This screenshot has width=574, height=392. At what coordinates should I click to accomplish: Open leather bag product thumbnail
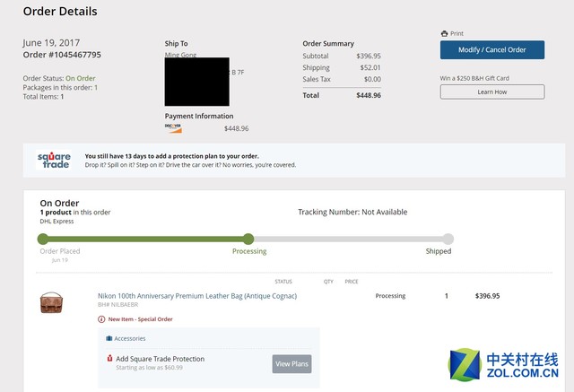coord(51,302)
